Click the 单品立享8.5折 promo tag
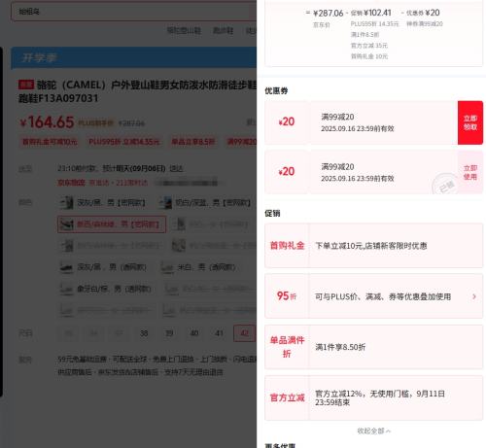 click(193, 142)
